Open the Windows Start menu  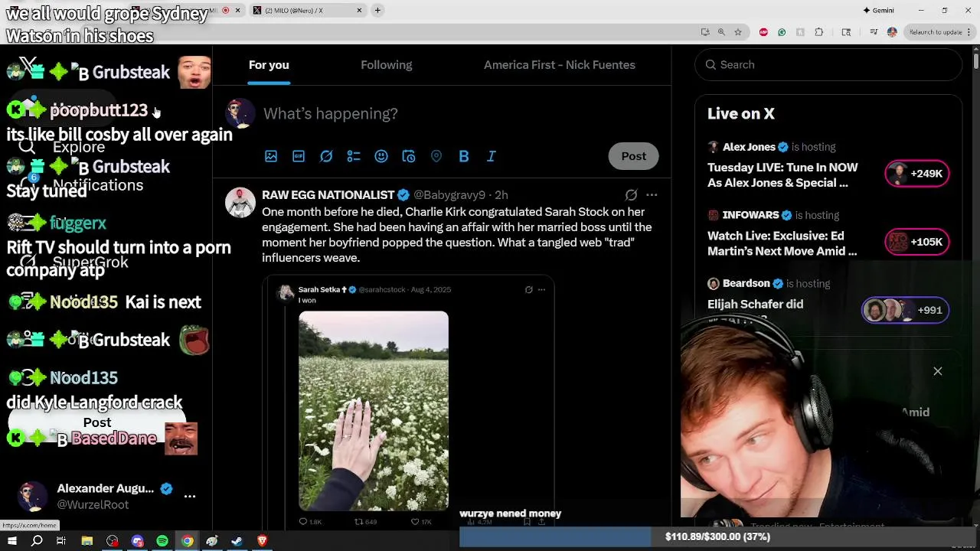[12, 541]
